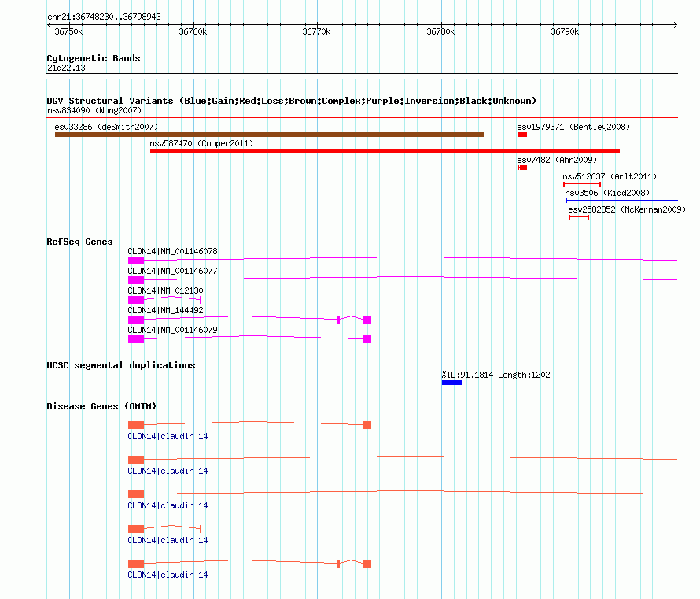Select the Cytogenetic Bands track title
700x599 pixels.
[94, 58]
